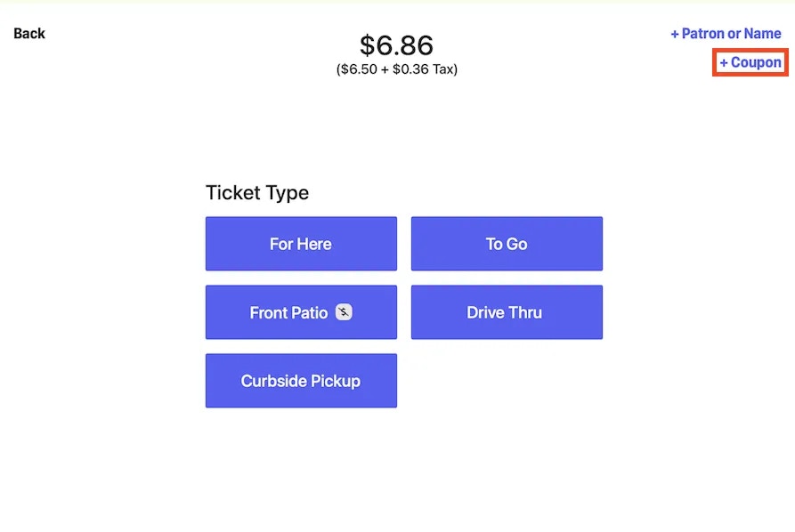The image size is (795, 532).
Task: Click the tax breakdown text in parentheses
Action: pos(397,69)
